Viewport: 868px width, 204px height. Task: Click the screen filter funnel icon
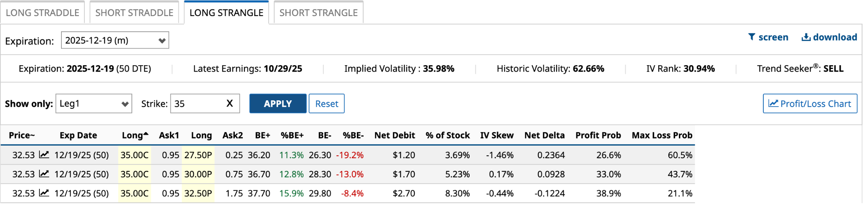[x=751, y=37]
